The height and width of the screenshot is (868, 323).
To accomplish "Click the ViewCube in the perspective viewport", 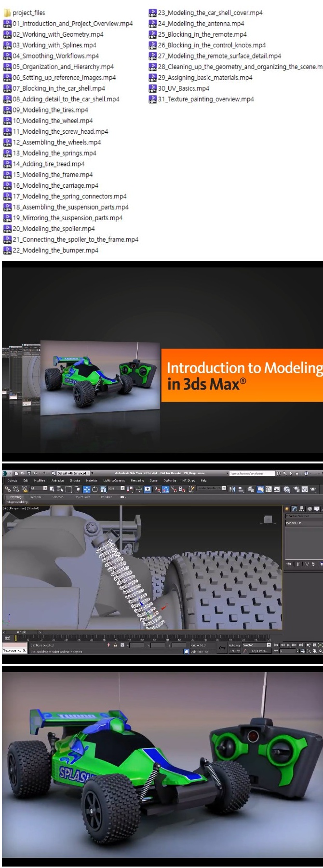I will pos(268,519).
